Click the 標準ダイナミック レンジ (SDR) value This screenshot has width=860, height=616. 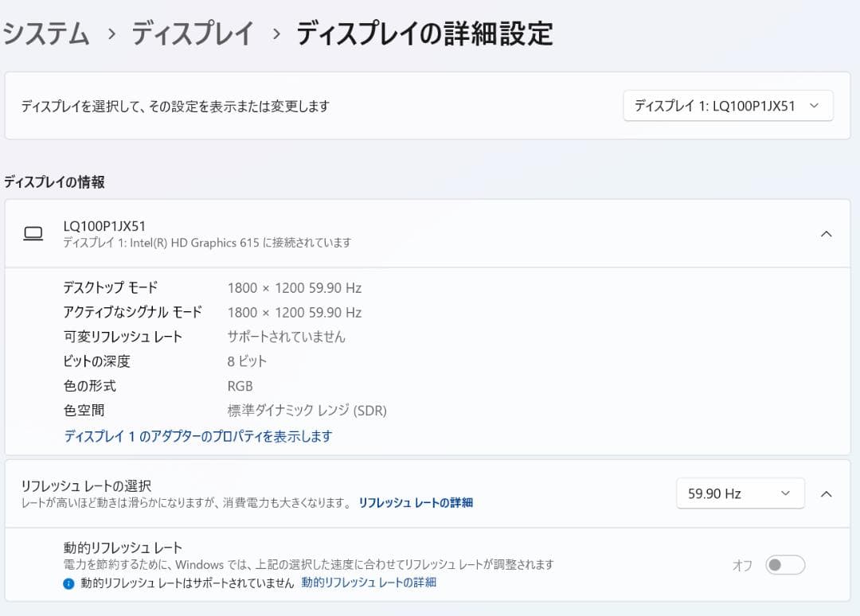(307, 411)
